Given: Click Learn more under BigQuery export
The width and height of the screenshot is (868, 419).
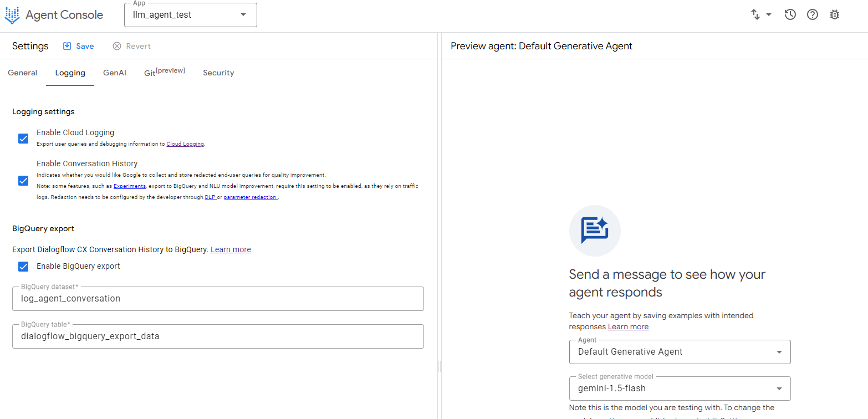Looking at the screenshot, I should [x=231, y=249].
